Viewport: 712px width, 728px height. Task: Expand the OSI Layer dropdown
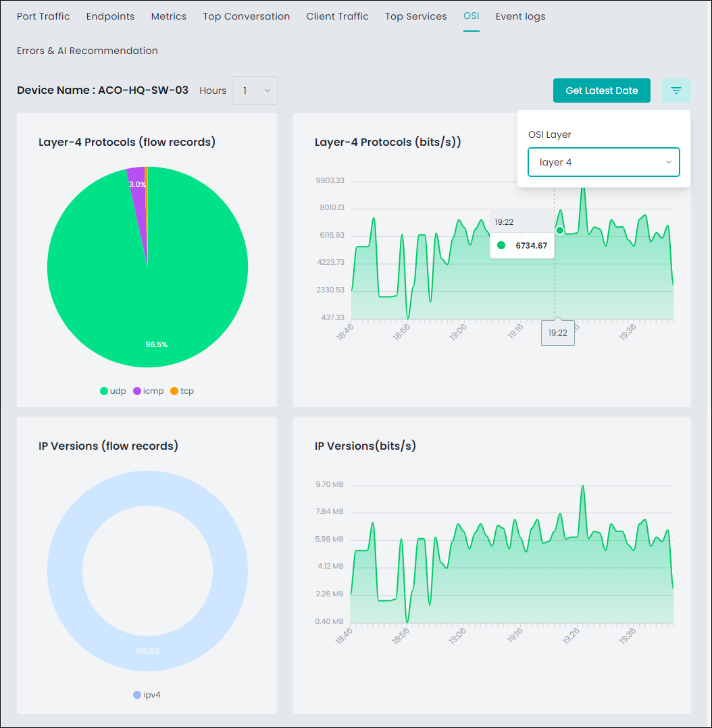click(604, 162)
